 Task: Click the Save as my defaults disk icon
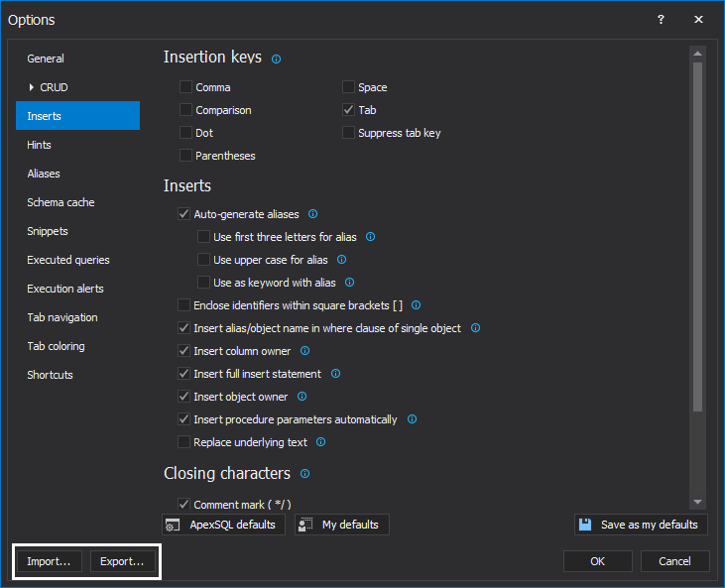585,525
